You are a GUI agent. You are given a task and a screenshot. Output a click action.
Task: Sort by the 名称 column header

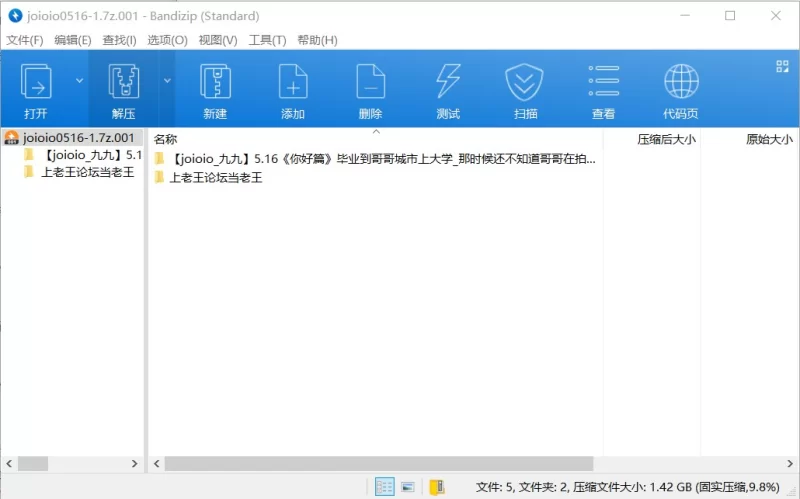[165, 139]
